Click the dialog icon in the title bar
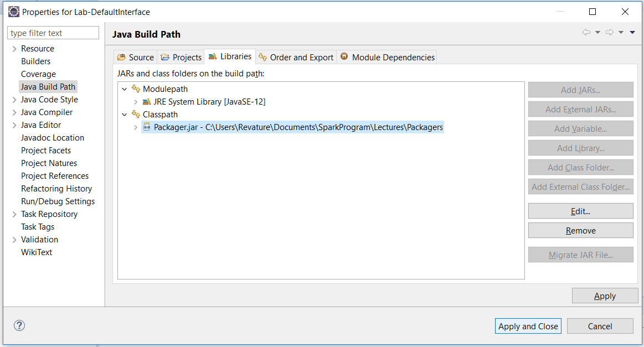Viewport: 644px width, 347px height. tap(13, 11)
